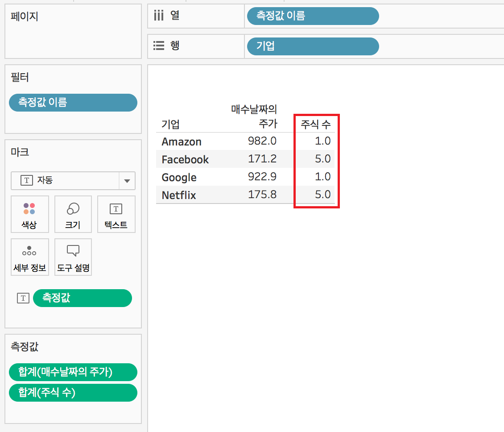
Task: Click Netflix's 175.8 price cell
Action: (x=262, y=195)
